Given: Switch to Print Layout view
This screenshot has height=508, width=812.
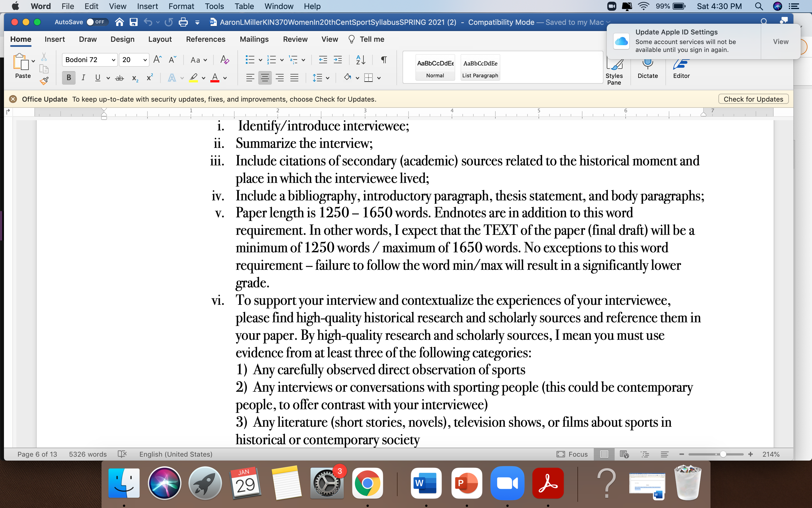Looking at the screenshot, I should pos(604,454).
